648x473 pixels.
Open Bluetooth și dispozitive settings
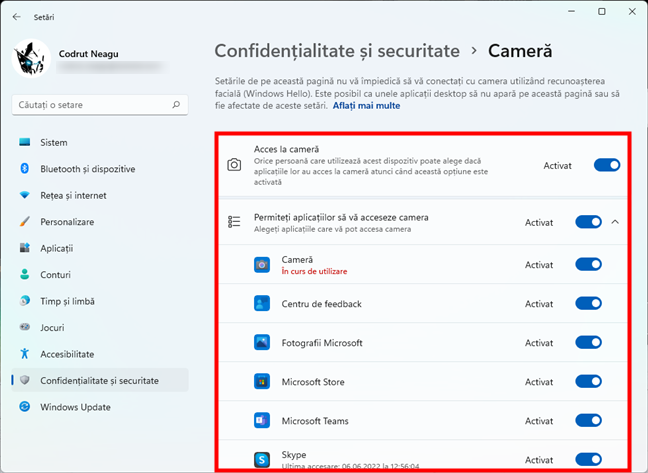100,169
